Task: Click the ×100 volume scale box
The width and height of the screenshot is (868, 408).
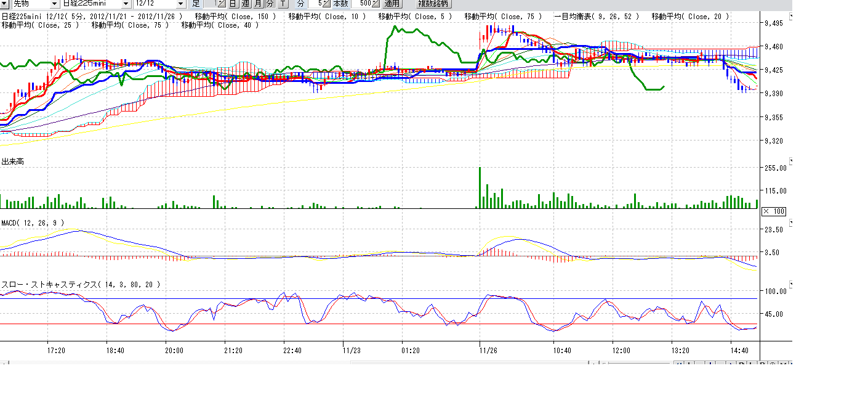Action: (x=774, y=211)
